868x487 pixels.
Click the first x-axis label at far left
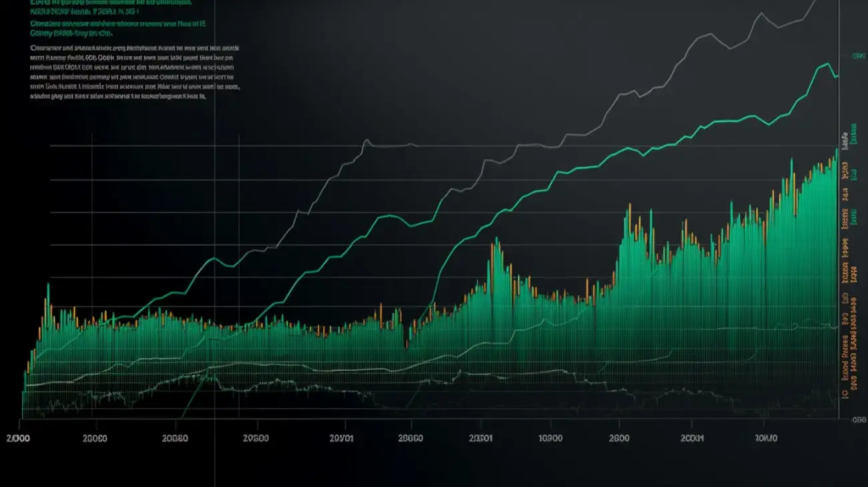pyautogui.click(x=18, y=439)
